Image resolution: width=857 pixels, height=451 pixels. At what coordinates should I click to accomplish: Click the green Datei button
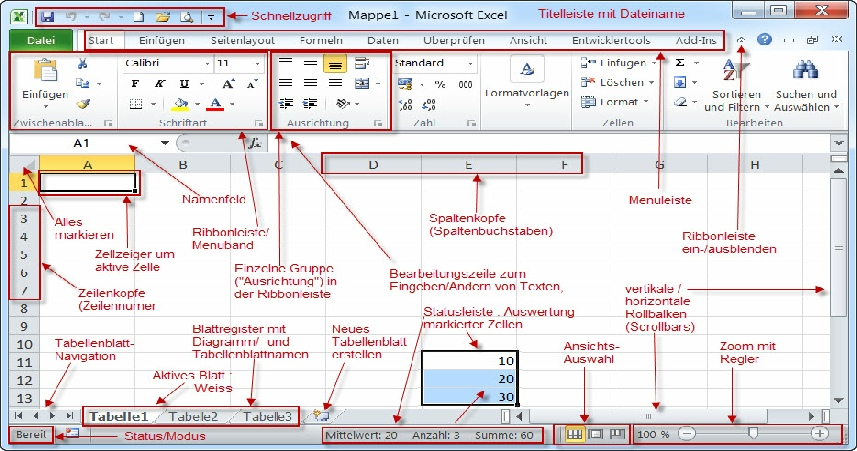click(41, 40)
